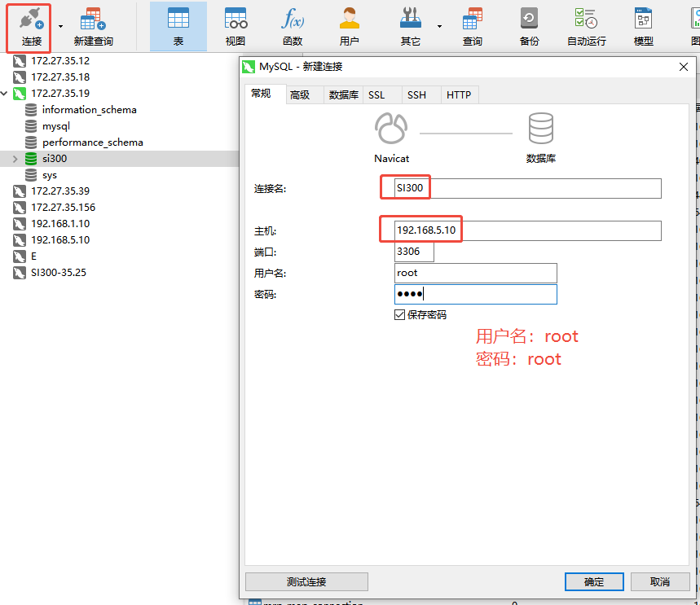Toggle the 保存密码 save password checkbox

point(399,315)
